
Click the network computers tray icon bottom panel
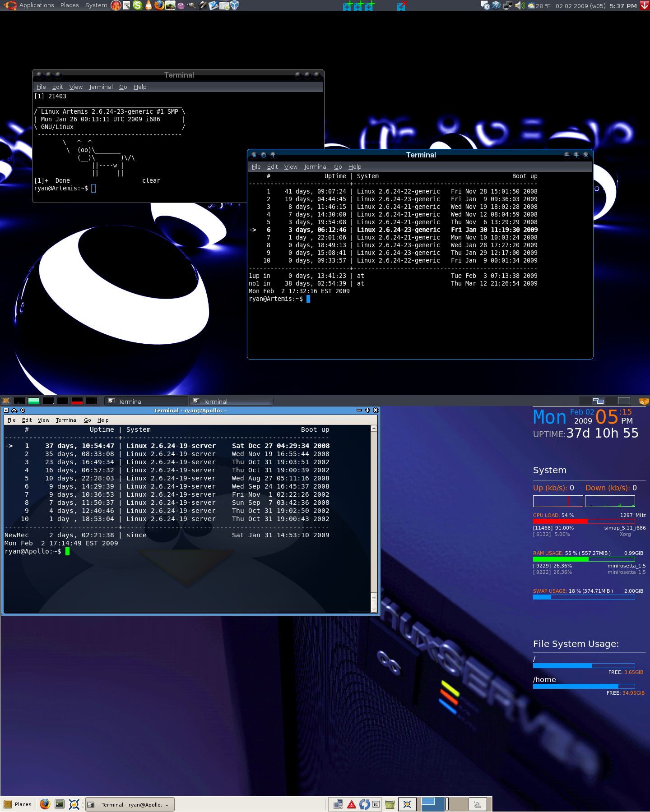[338, 804]
